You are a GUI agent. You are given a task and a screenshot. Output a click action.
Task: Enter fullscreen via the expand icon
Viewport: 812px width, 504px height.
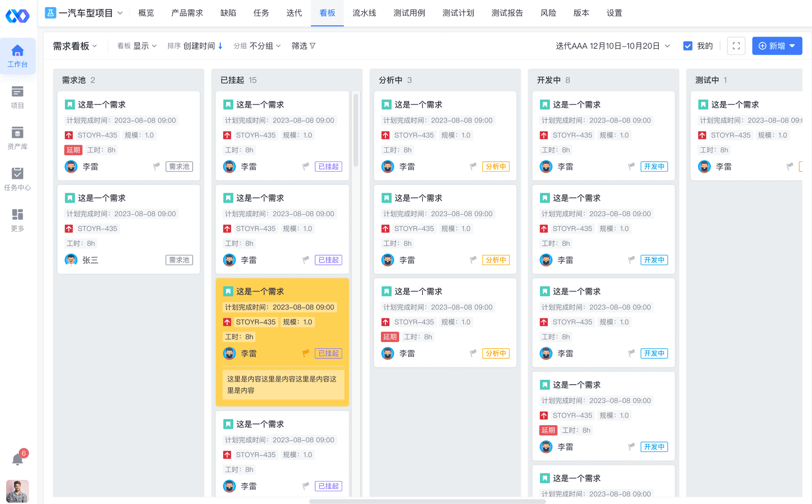click(x=736, y=45)
